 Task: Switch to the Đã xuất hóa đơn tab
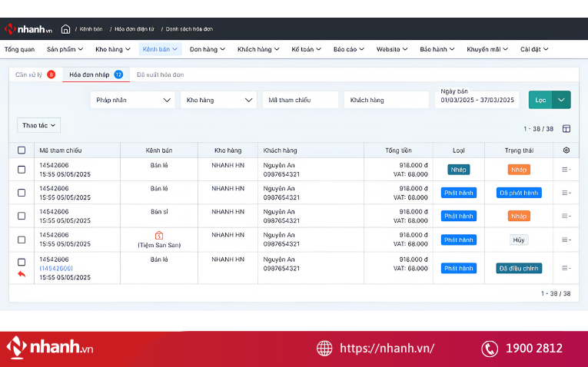[161, 74]
